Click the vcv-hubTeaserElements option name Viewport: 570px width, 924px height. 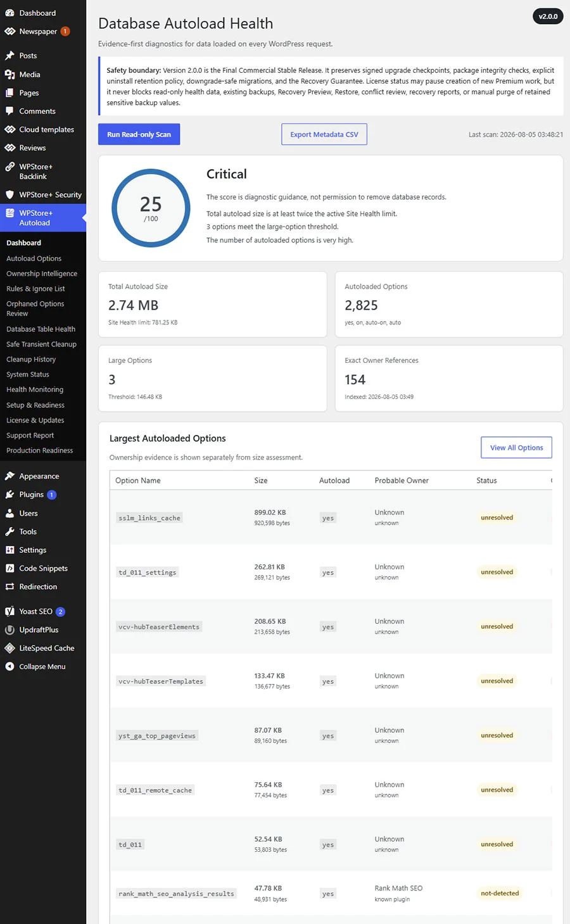[x=159, y=627]
